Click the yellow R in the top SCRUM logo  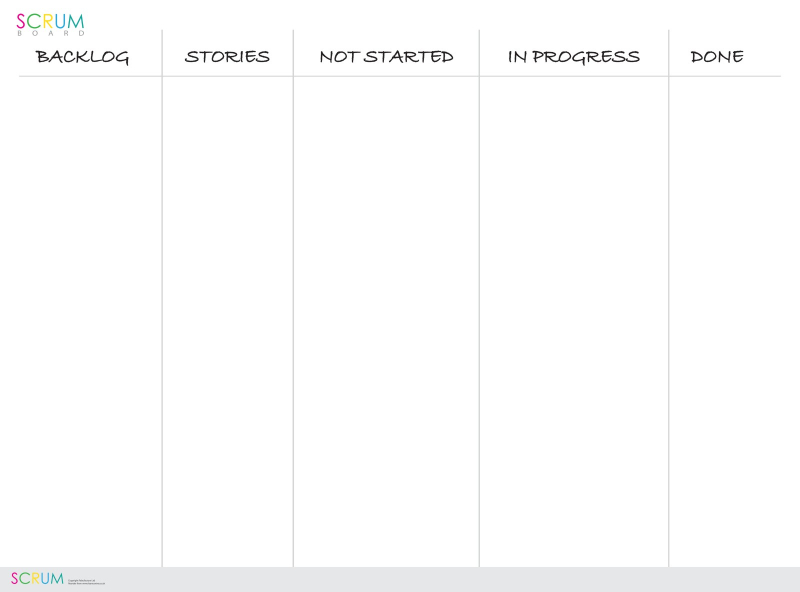(44, 21)
